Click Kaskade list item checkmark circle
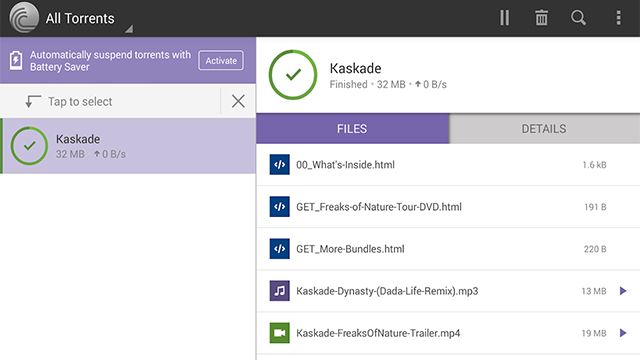The width and height of the screenshot is (640, 360). (29, 146)
